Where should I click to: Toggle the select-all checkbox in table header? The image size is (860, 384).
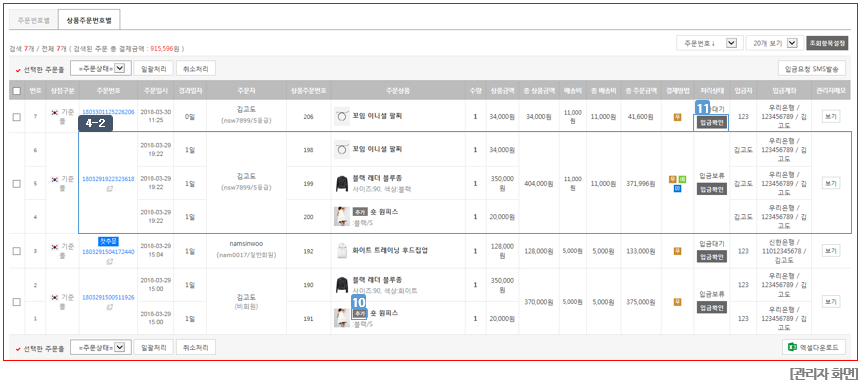point(16,91)
